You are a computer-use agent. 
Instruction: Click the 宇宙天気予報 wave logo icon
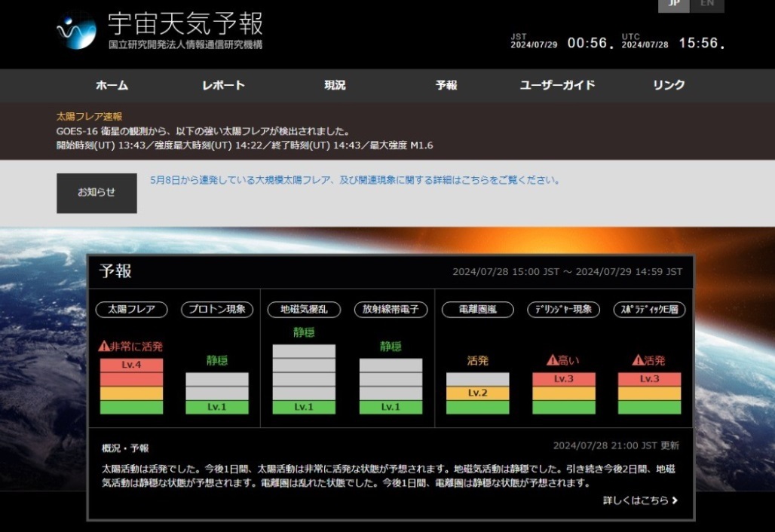[x=77, y=31]
